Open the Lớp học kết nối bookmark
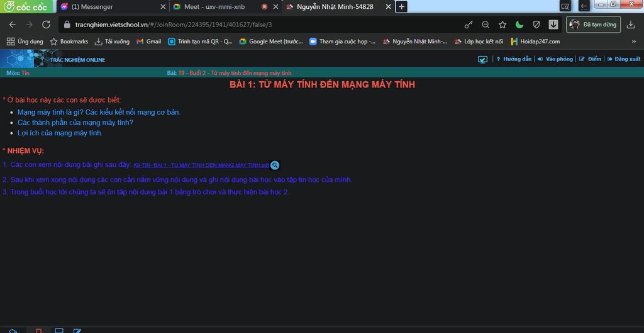The height and width of the screenshot is (333, 644). [479, 42]
